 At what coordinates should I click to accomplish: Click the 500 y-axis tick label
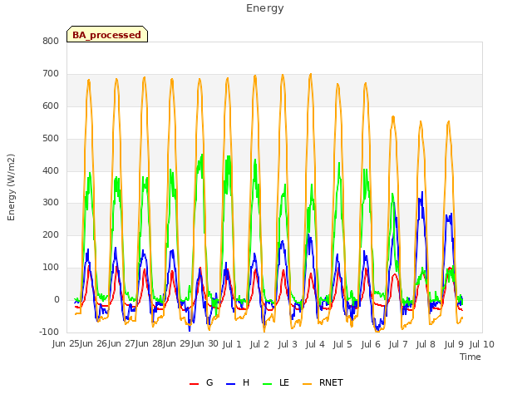tap(51, 138)
